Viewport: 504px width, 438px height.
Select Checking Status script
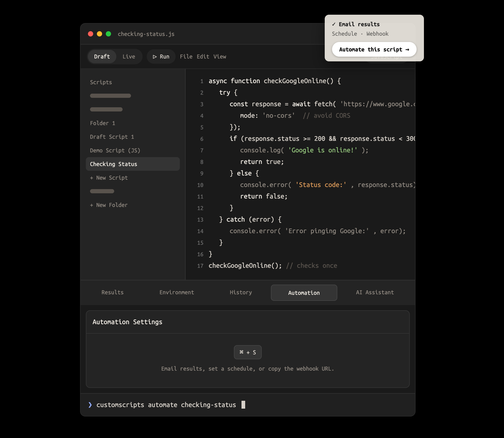pos(133,164)
